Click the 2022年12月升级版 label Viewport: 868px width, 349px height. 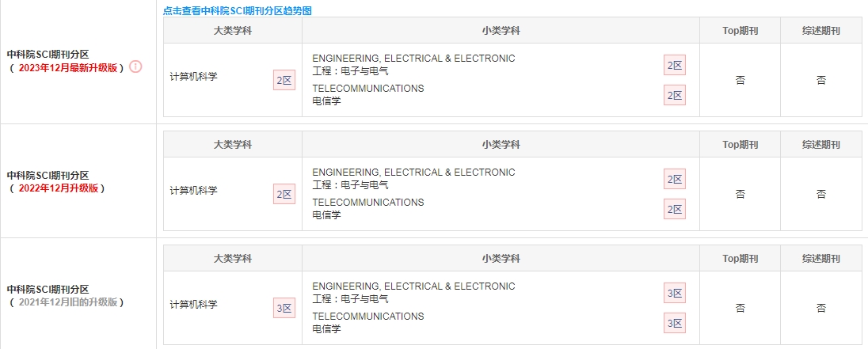[59, 188]
